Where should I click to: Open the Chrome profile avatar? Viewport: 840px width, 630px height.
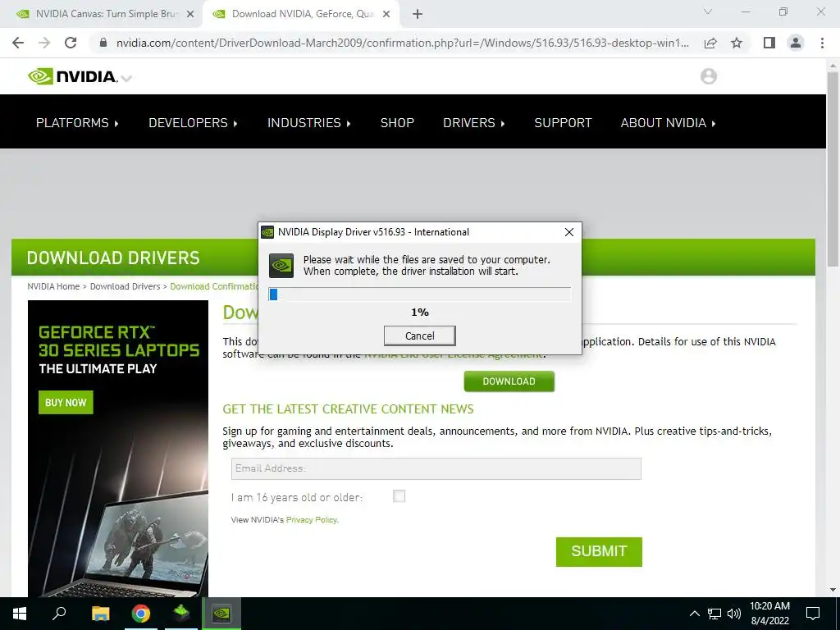(x=796, y=43)
